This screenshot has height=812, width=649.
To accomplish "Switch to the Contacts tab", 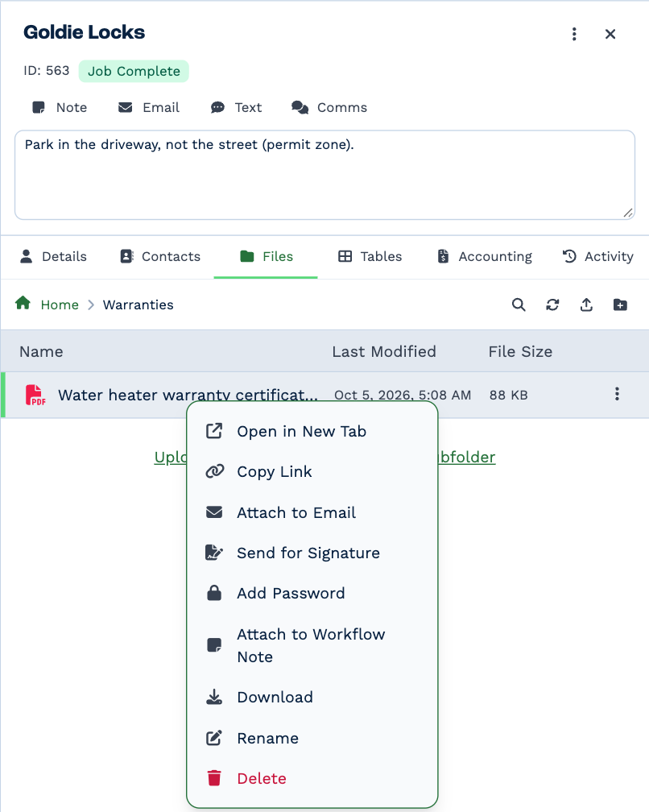I will (x=160, y=256).
